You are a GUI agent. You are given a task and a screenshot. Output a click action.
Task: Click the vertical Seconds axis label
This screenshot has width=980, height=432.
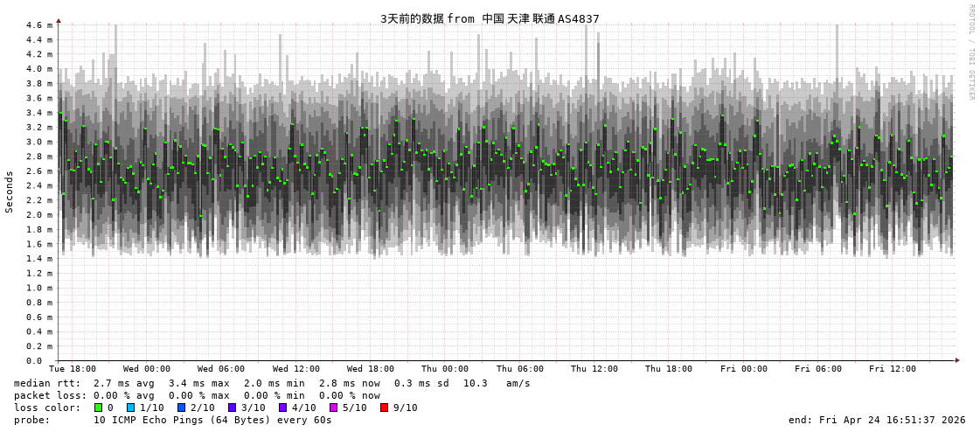pos(10,192)
